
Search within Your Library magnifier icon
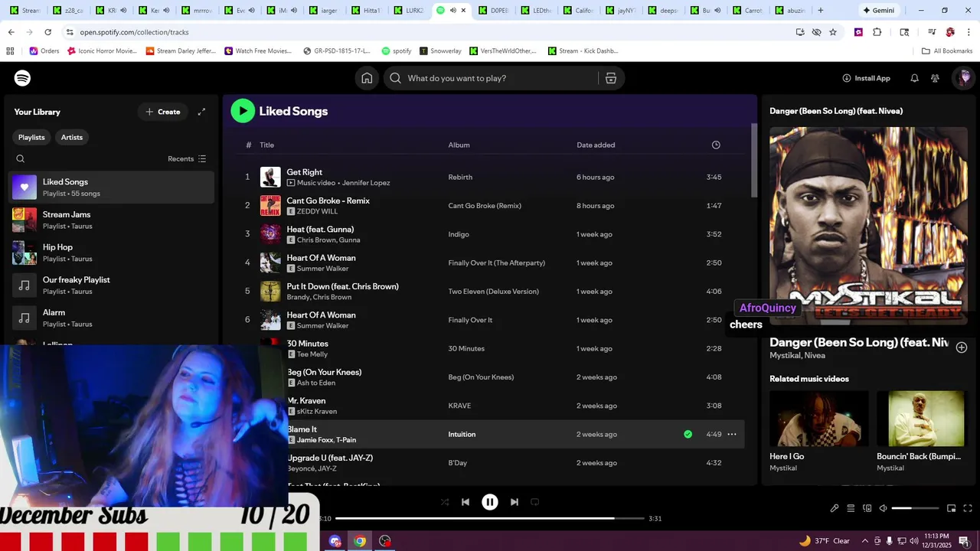21,159
